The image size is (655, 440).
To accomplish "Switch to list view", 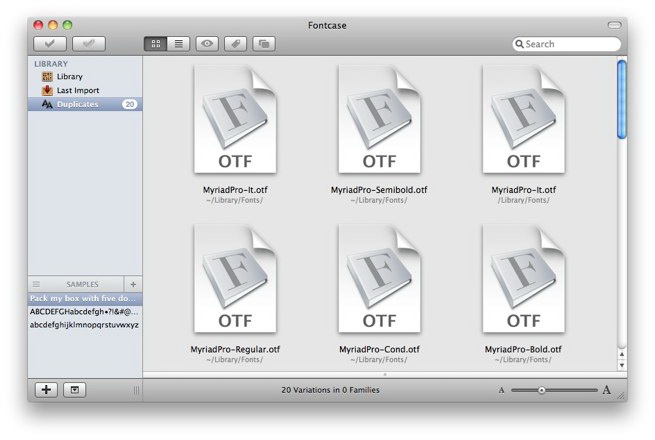I will click(x=178, y=43).
